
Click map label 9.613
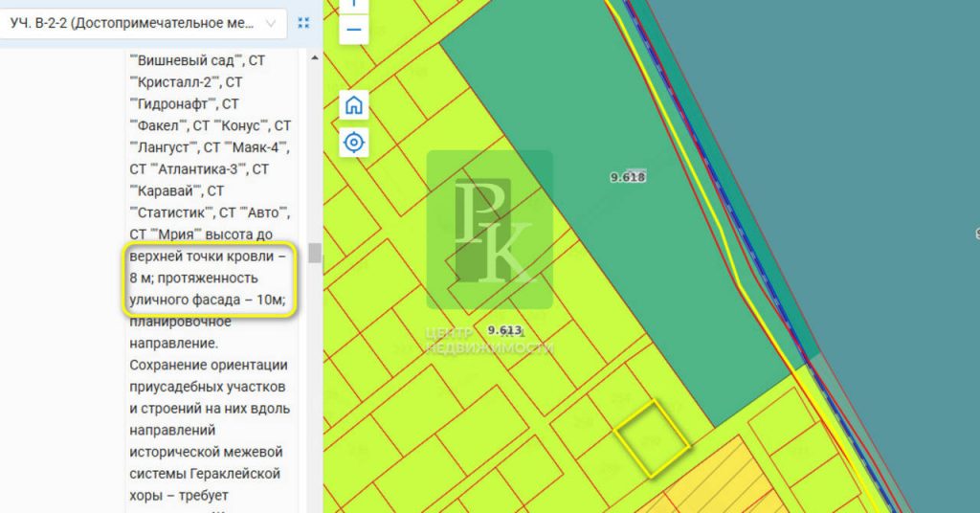click(x=505, y=330)
